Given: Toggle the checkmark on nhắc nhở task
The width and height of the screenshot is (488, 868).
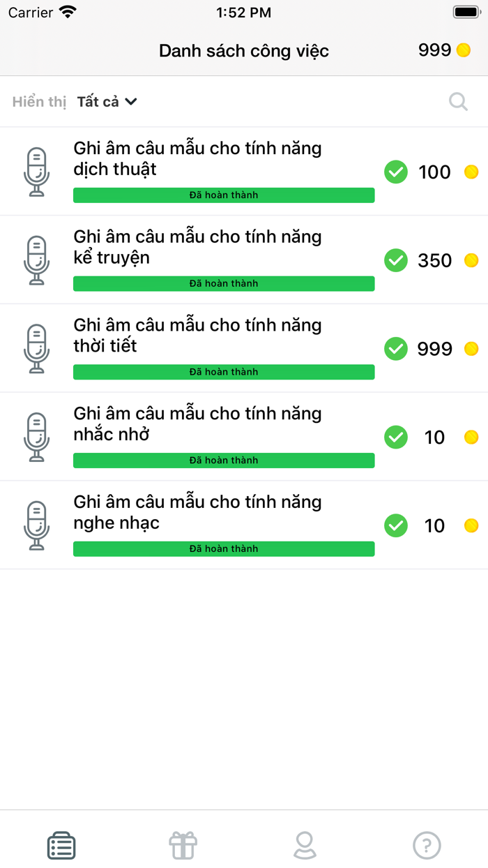Looking at the screenshot, I should tap(395, 437).
